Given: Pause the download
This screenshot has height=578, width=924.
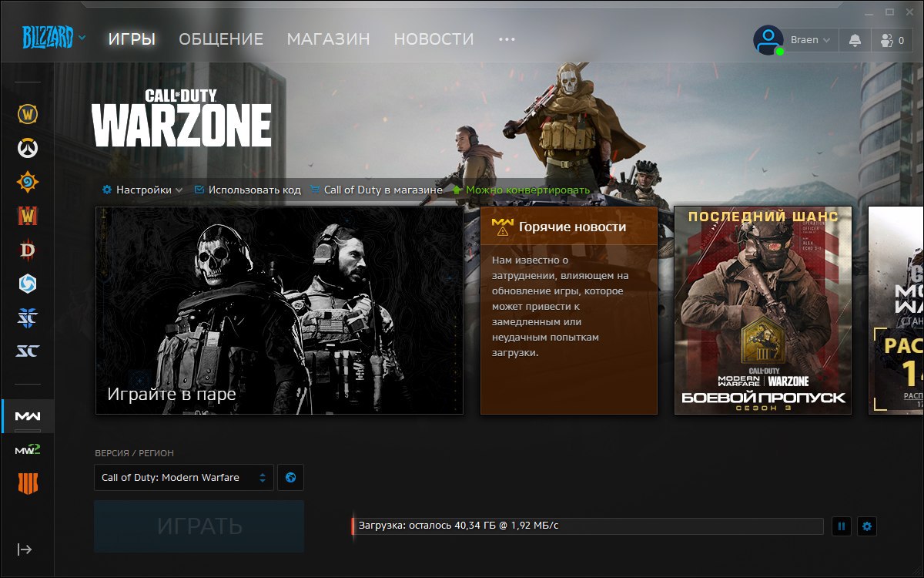Looking at the screenshot, I should (x=842, y=526).
